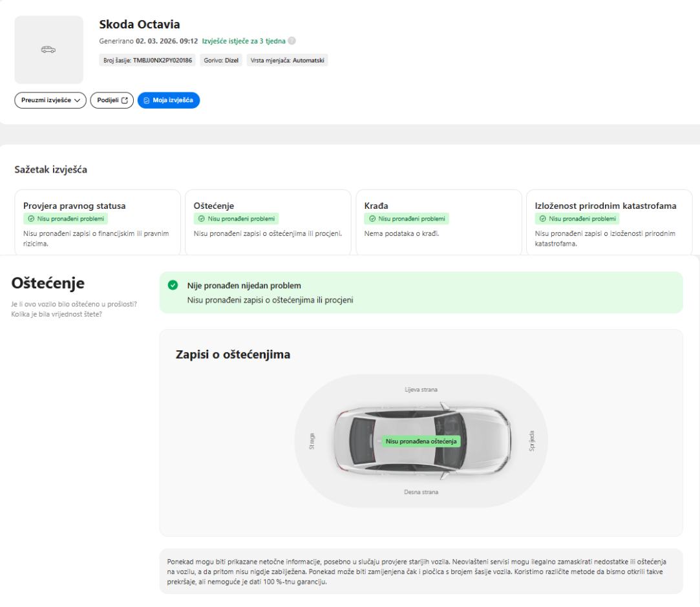Open the Krađa summary card
This screenshot has width=700, height=607.
pyautogui.click(x=439, y=222)
